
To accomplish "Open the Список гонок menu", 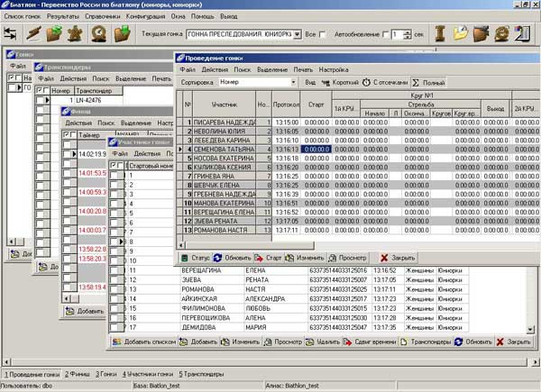I will pyautogui.click(x=23, y=16).
